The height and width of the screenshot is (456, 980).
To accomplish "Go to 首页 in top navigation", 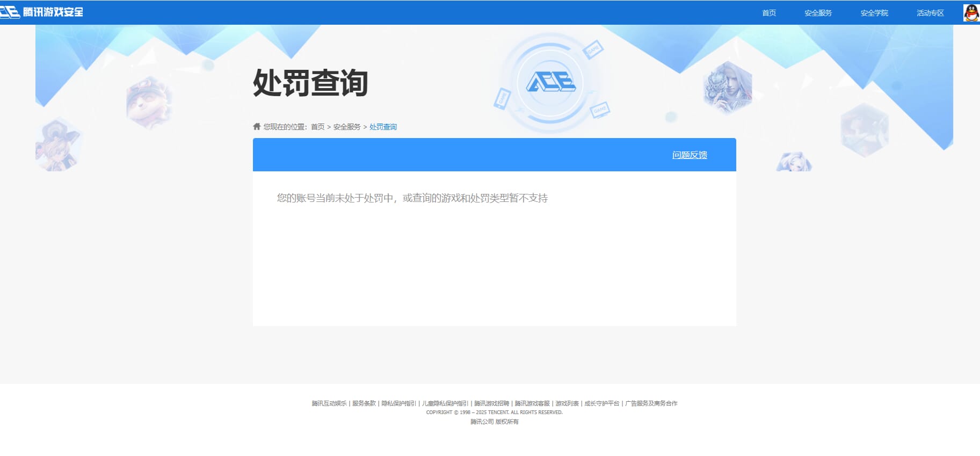I will (x=769, y=13).
